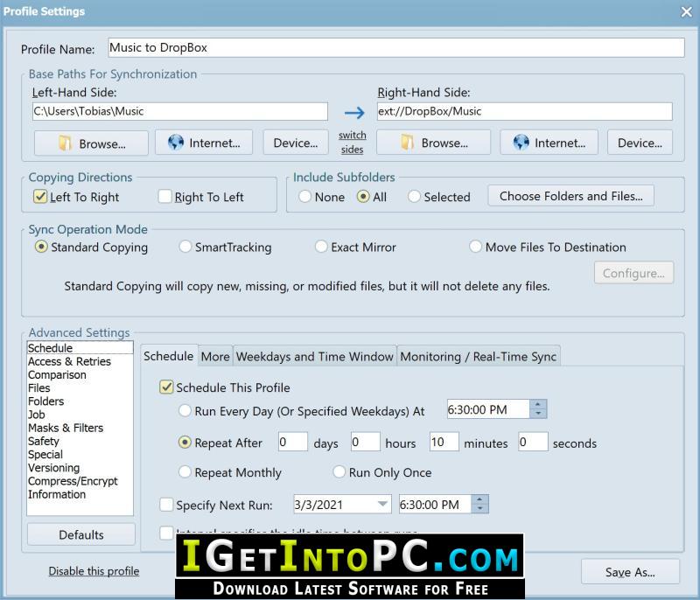Viewport: 700px width, 600px height.
Task: Click the Right-Hand Side path field
Action: click(x=524, y=112)
